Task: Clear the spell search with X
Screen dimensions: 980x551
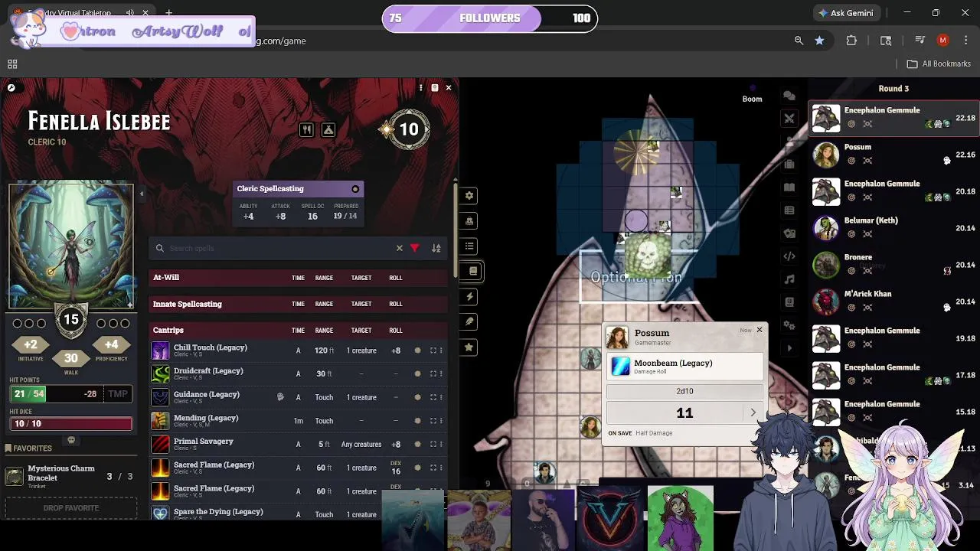Action: (399, 248)
